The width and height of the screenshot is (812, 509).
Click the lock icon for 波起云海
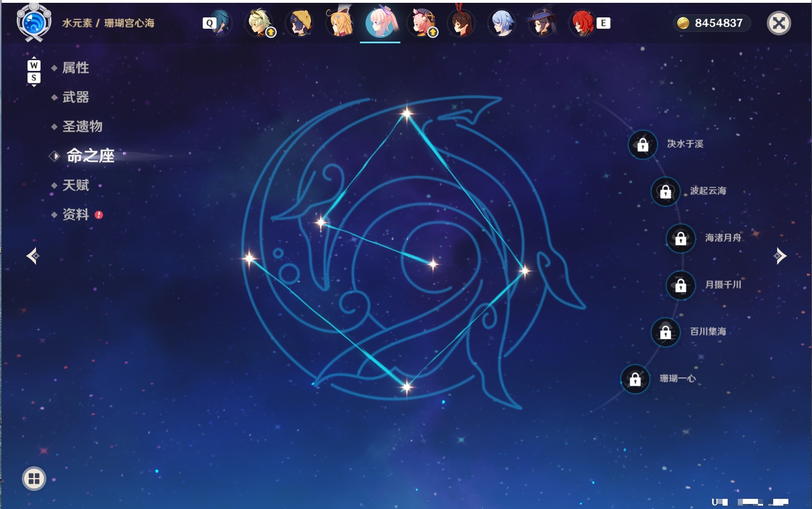click(666, 192)
